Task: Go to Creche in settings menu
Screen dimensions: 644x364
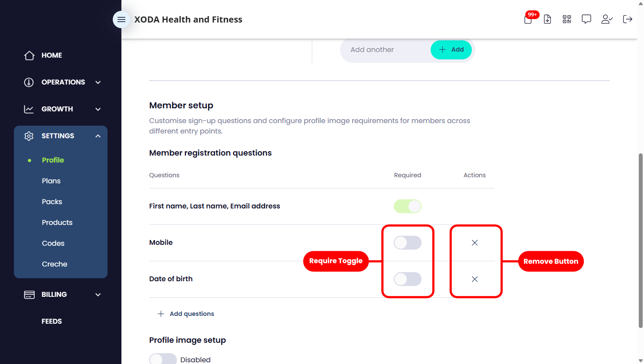Action: (55, 264)
